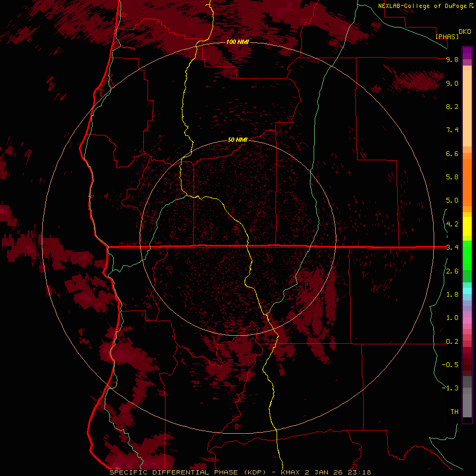This screenshot has width=476, height=476.
Task: Click the -0.5 scale value
Action: click(x=450, y=365)
